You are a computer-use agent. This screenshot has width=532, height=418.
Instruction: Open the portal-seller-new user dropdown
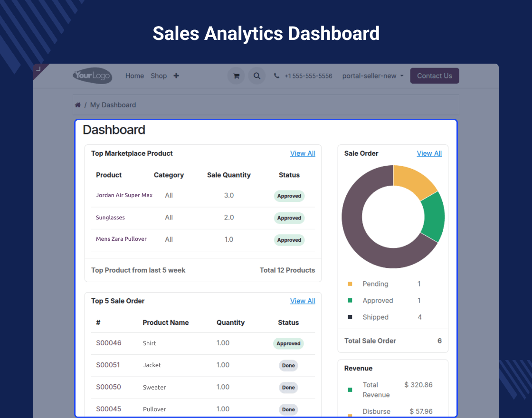373,76
